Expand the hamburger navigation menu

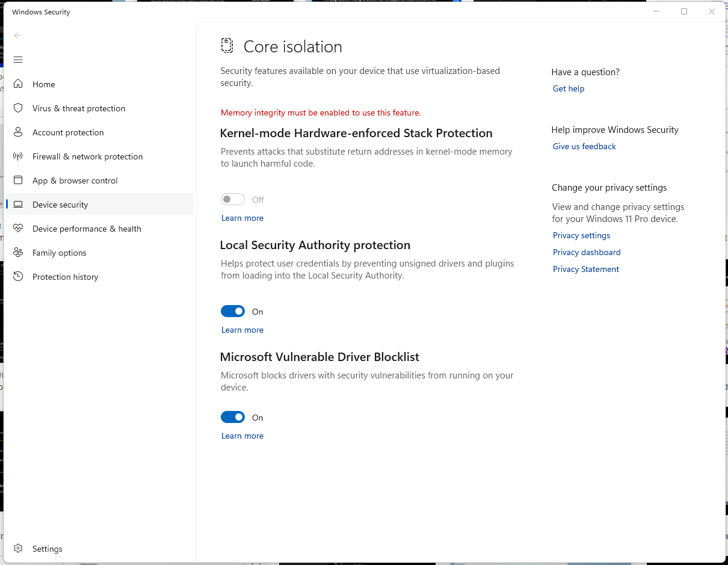point(18,60)
